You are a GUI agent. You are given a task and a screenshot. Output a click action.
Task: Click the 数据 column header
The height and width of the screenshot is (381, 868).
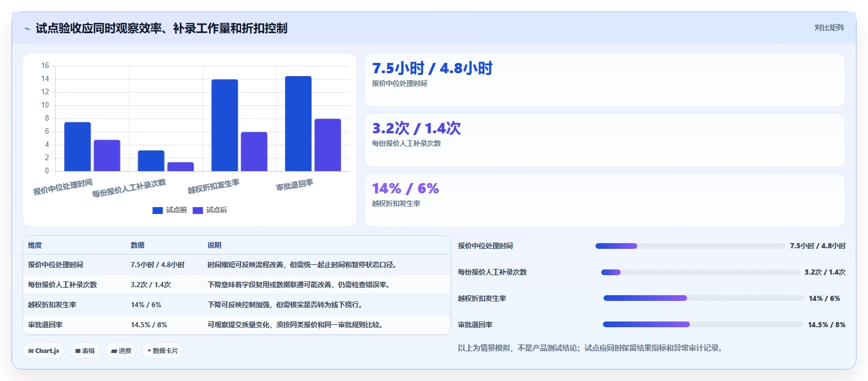(137, 245)
